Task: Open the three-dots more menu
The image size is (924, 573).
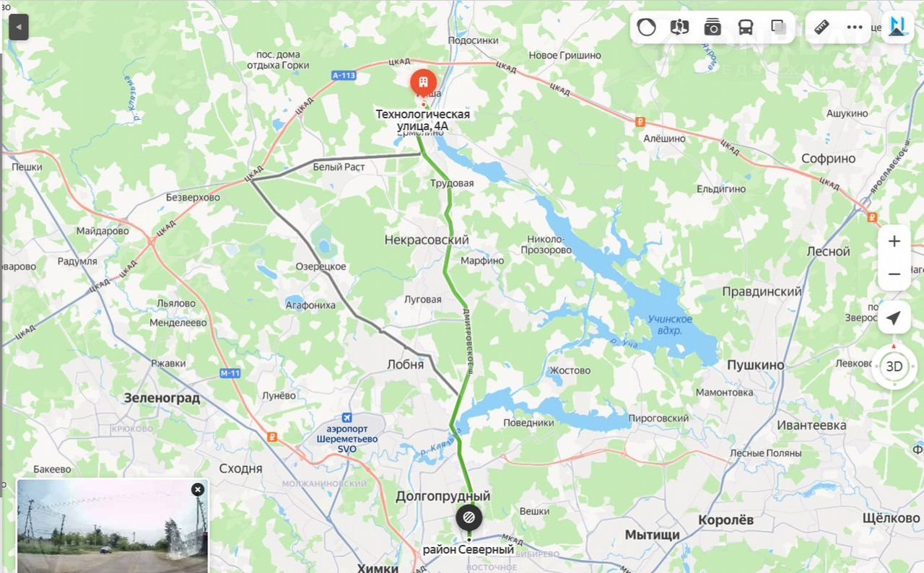Action: (x=855, y=27)
